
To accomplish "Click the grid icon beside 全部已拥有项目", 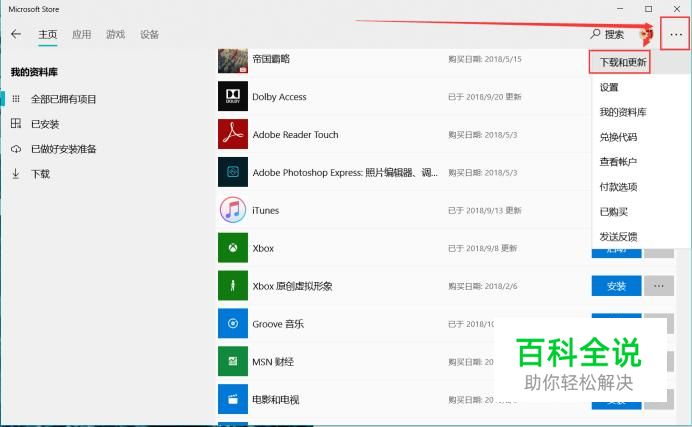I will 16,99.
